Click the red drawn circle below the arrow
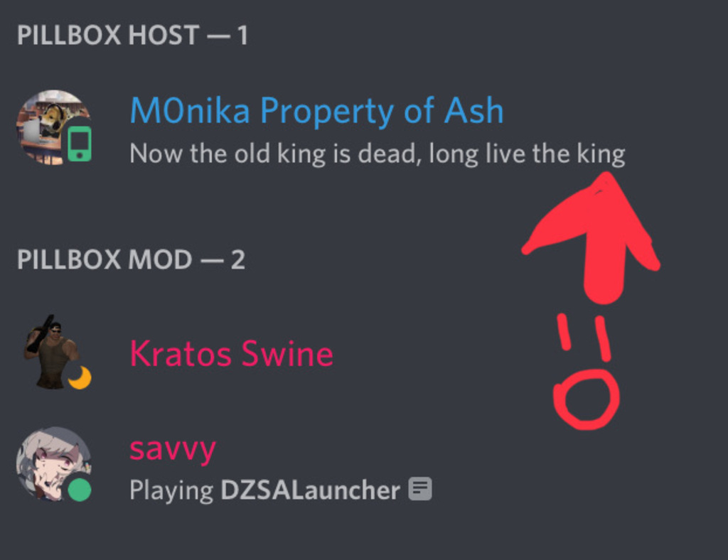This screenshot has height=560, width=728. point(587,399)
